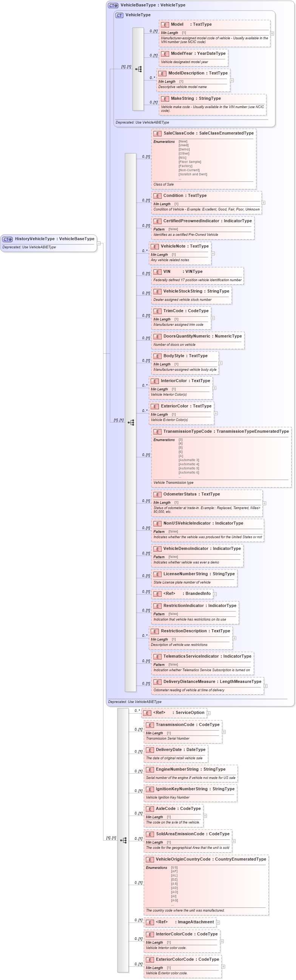The image size is (296, 980).
Task: Expand the ImageAttachment reference
Action: (218, 922)
